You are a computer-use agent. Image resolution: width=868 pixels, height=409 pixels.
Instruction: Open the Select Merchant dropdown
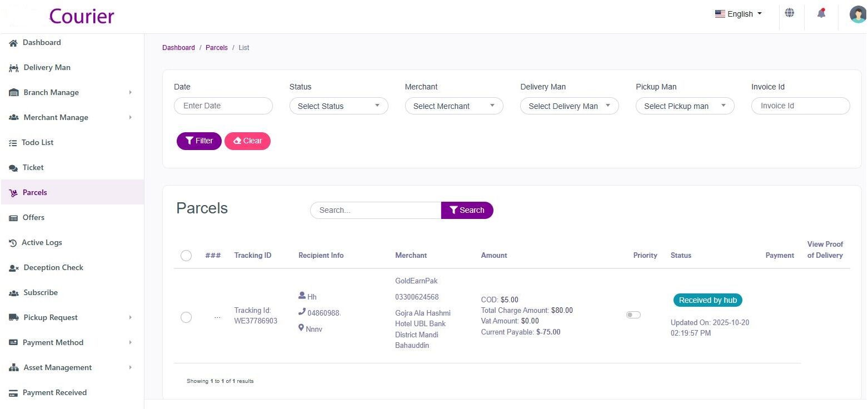453,106
